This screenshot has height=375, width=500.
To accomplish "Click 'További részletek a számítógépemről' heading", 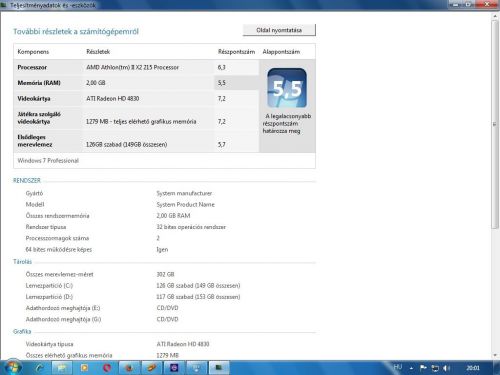I will point(76,32).
